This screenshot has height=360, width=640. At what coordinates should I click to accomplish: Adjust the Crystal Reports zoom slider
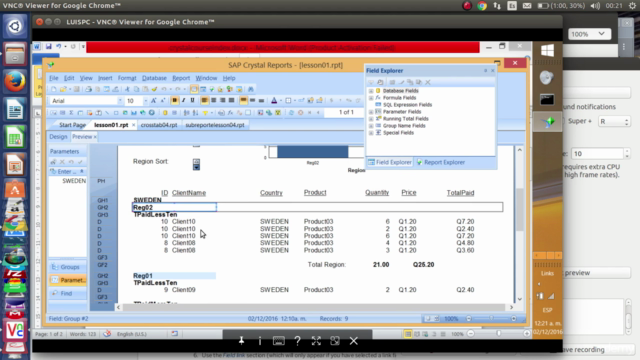coord(491,318)
